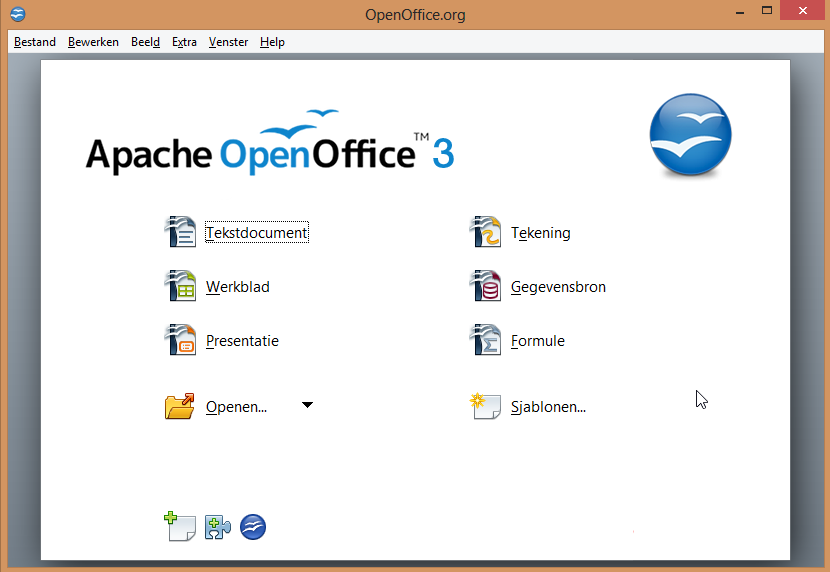Click the OpenOffice icon in the title bar
Viewport: 830px width, 572px height.
click(x=17, y=14)
